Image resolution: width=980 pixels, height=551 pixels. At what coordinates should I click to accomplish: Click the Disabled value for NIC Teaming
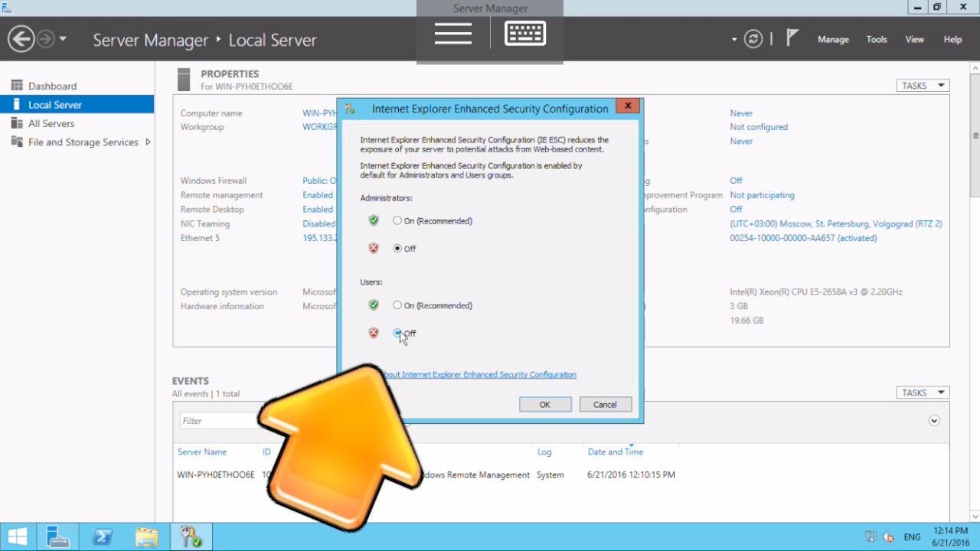click(x=318, y=223)
